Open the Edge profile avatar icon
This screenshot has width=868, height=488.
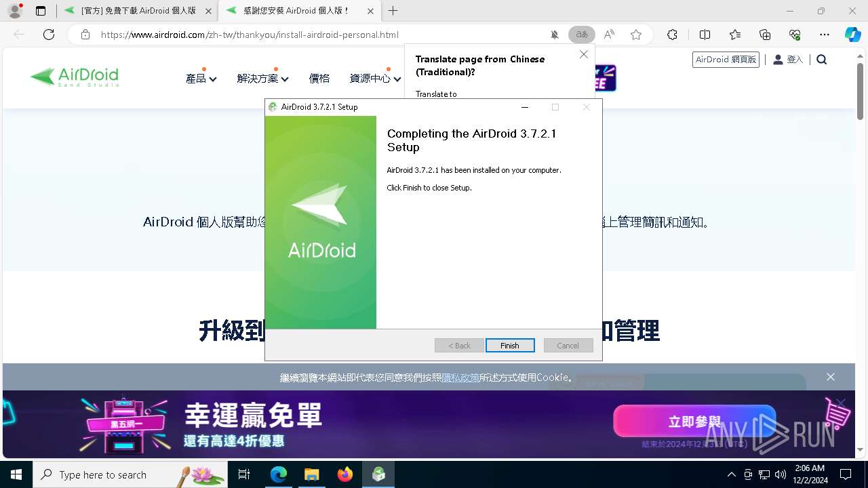(x=15, y=11)
